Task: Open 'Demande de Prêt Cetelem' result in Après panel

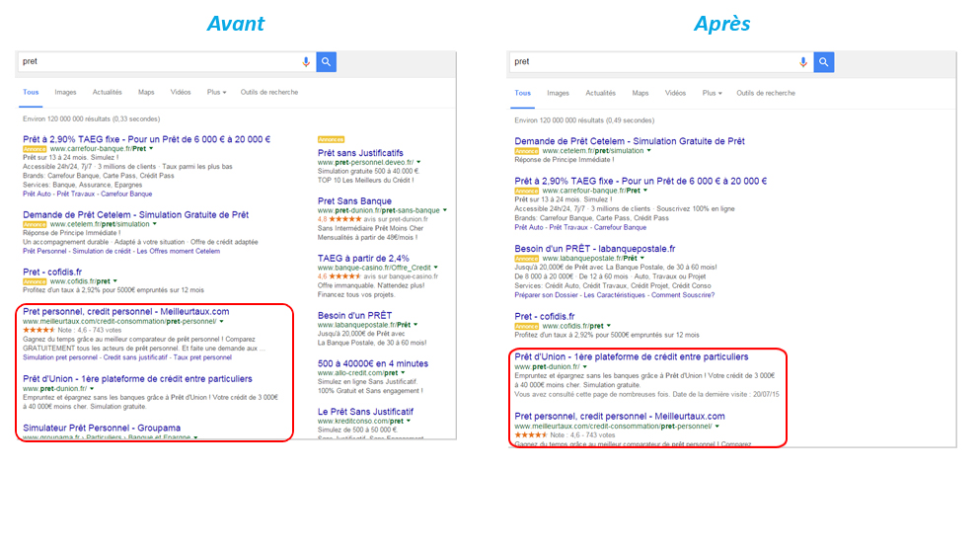Action: pos(630,141)
